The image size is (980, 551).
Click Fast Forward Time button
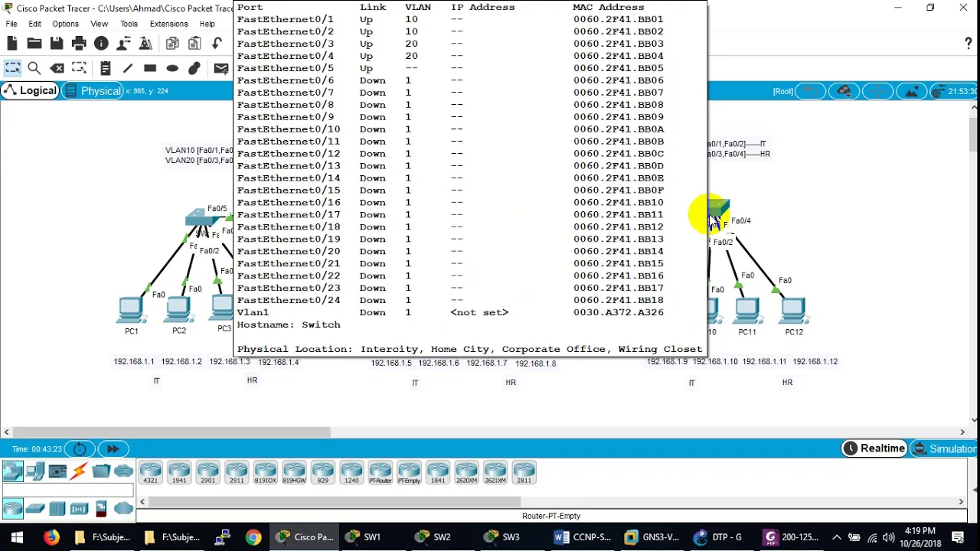[113, 449]
